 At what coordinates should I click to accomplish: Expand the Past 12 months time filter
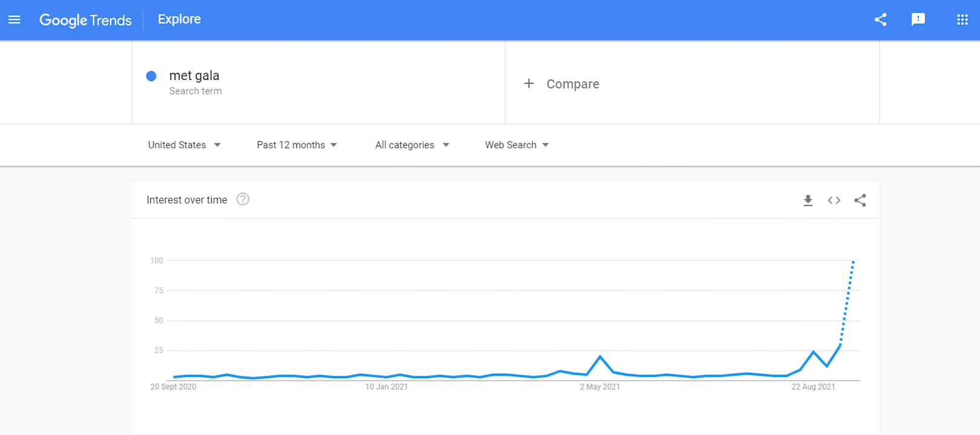tap(296, 145)
